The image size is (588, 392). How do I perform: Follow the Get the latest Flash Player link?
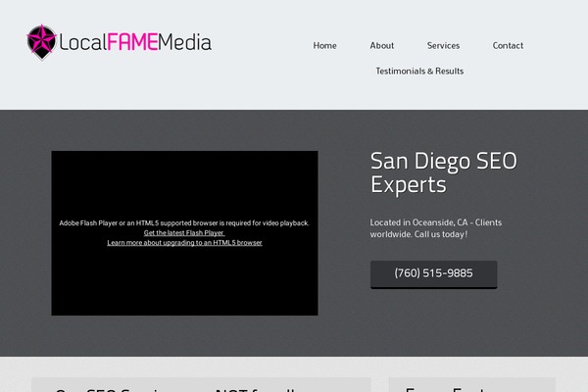coord(184,233)
